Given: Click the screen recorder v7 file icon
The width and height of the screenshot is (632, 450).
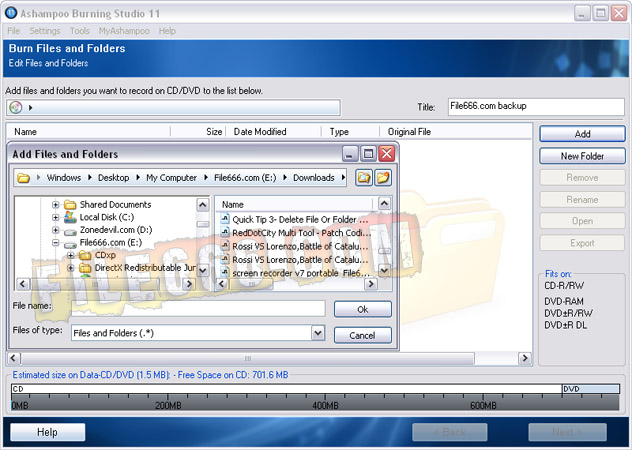Looking at the screenshot, I should [225, 273].
